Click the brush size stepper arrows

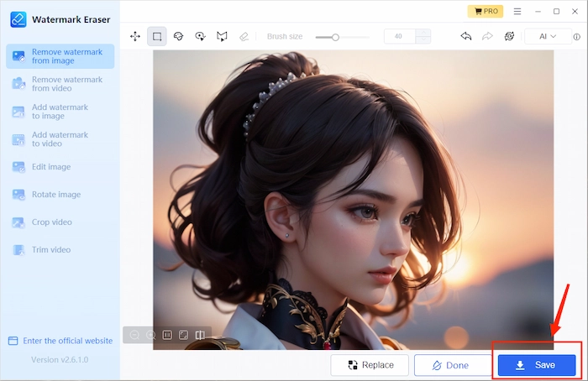point(423,37)
